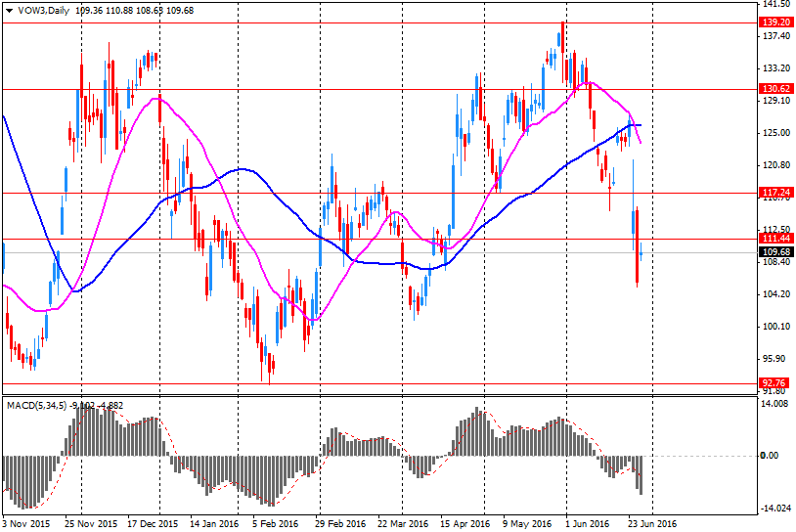
Task: Select the 141.50 price scale value
Action: pos(776,4)
